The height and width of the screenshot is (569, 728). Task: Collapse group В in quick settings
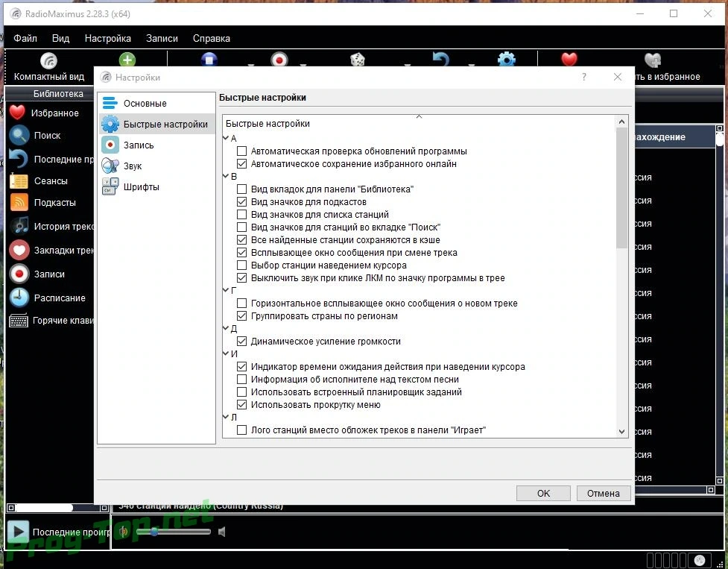(226, 176)
